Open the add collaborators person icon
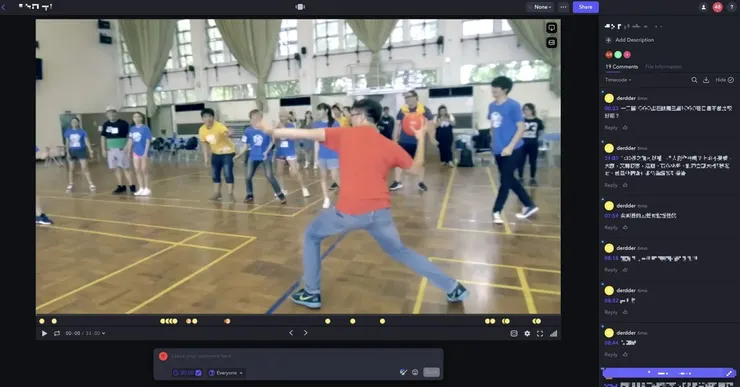The image size is (740, 387). click(703, 7)
